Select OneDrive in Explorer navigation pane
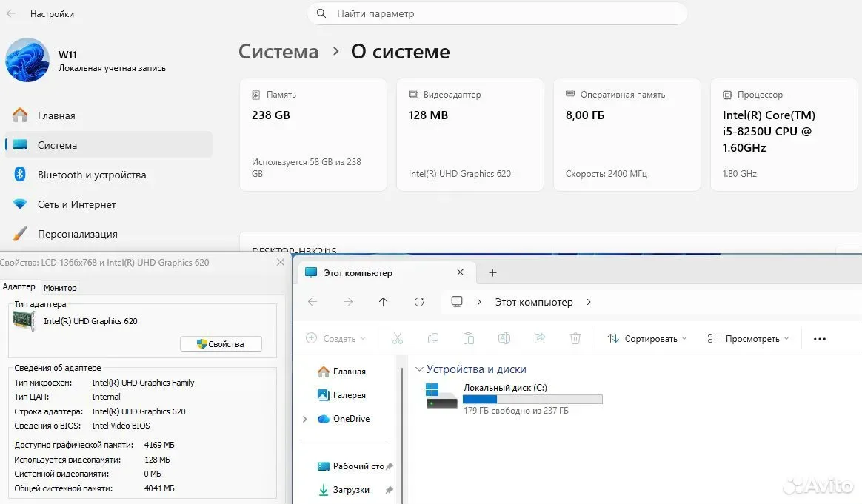Image resolution: width=862 pixels, height=504 pixels. 344,419
